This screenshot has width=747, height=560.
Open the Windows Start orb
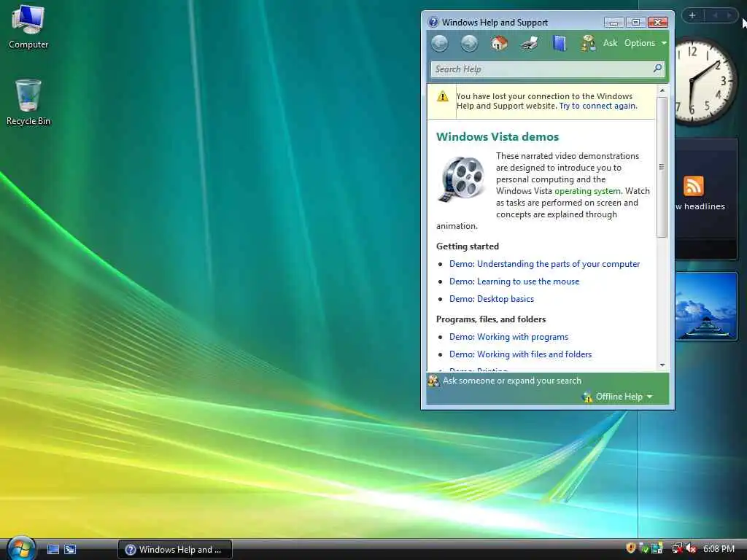tap(21, 548)
